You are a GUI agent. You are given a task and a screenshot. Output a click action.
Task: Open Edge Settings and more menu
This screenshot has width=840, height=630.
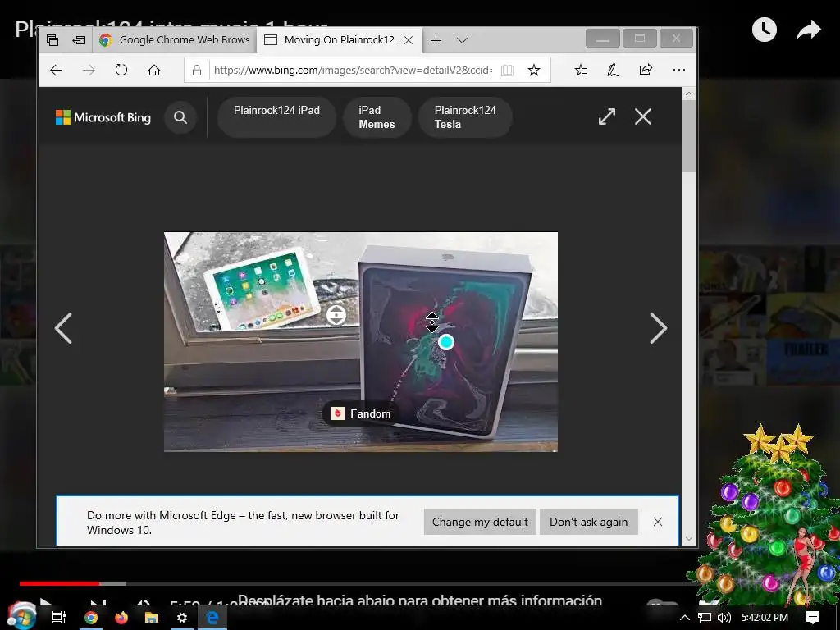(x=678, y=70)
